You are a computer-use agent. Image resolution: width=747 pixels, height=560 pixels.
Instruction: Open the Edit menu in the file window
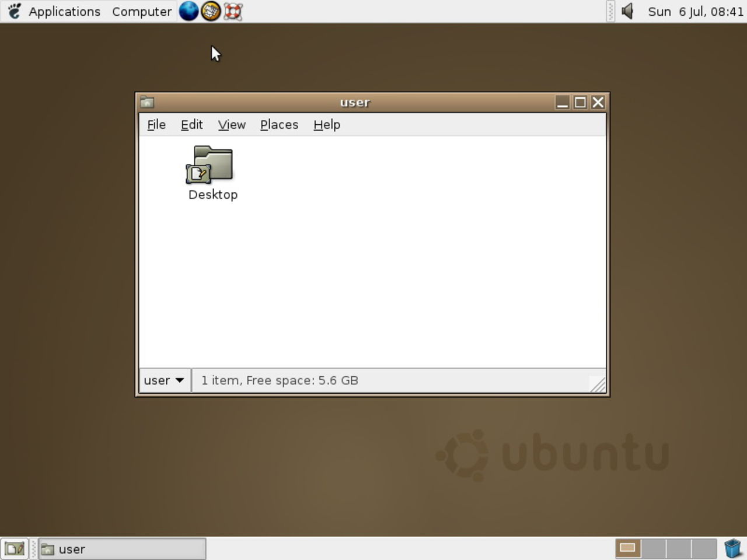point(191,124)
